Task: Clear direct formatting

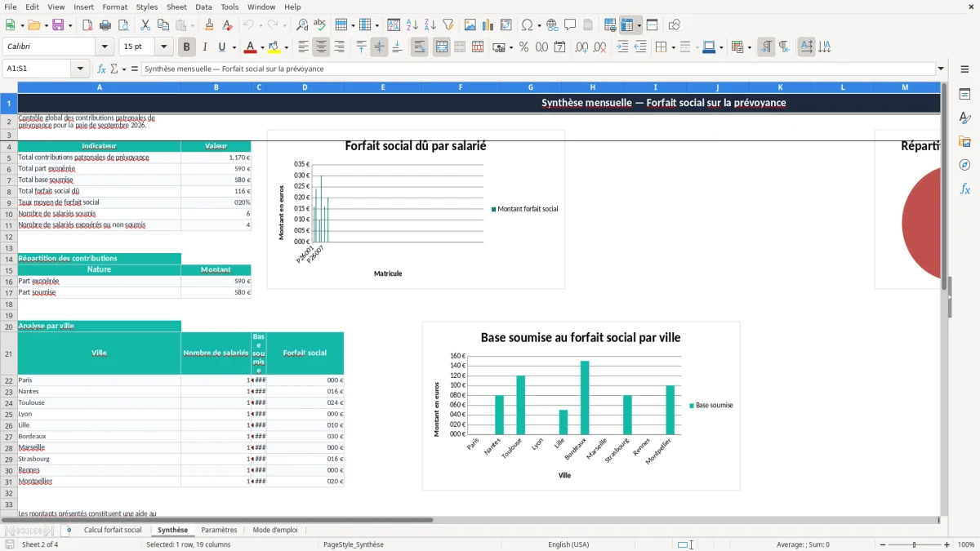Action: (x=227, y=25)
